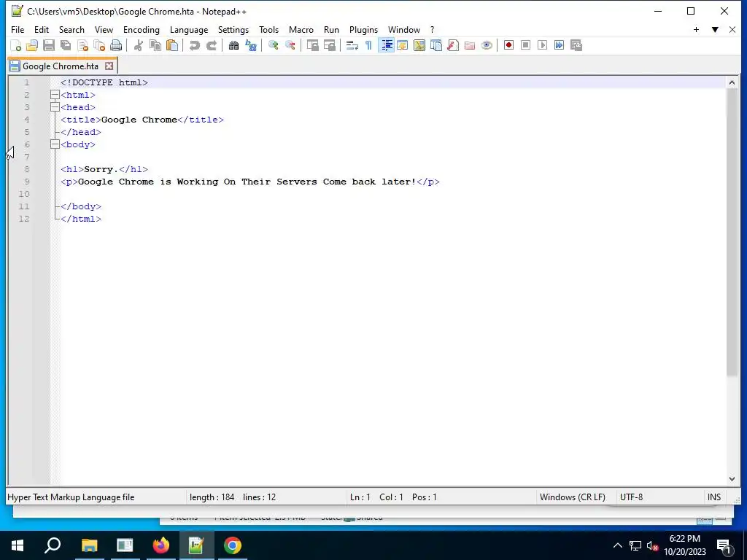Toggle synchronize vertical scrolling
The height and width of the screenshot is (560, 747).
(x=312, y=45)
